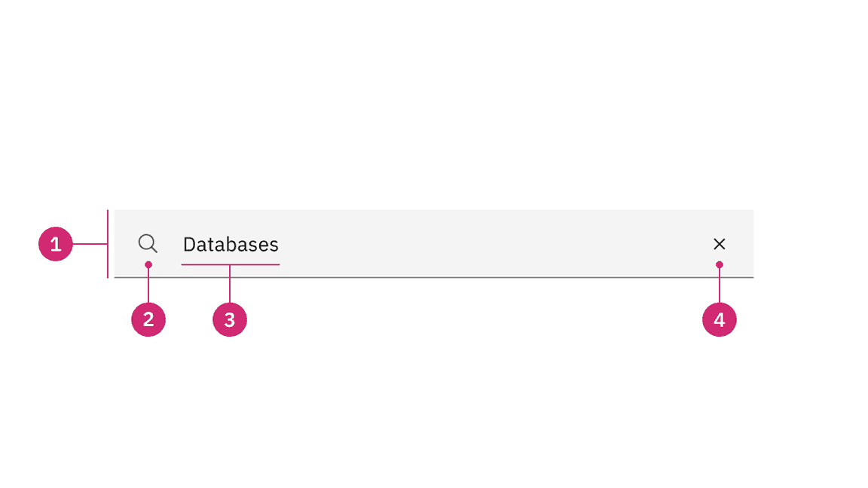This screenshot has height=488, width=868.
Task: Click the pink dot below the X icon
Action: [720, 264]
